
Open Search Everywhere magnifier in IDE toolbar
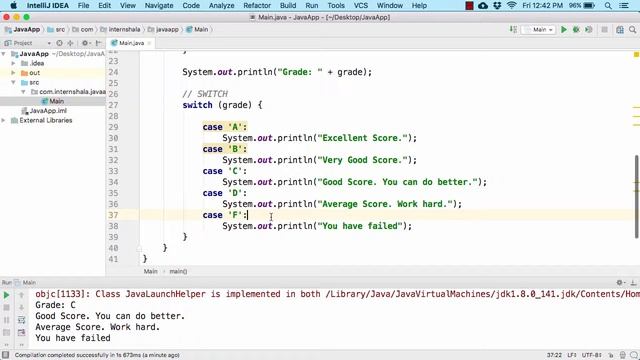632,29
